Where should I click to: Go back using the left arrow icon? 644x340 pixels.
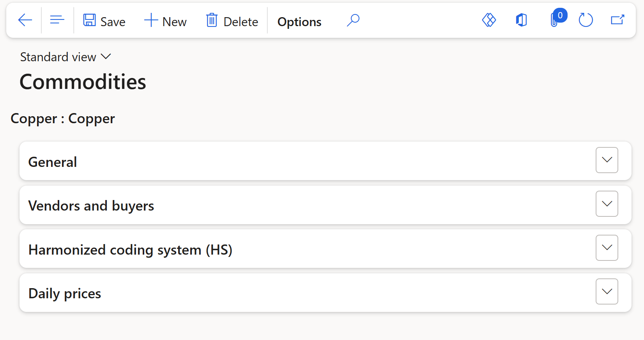pyautogui.click(x=25, y=20)
